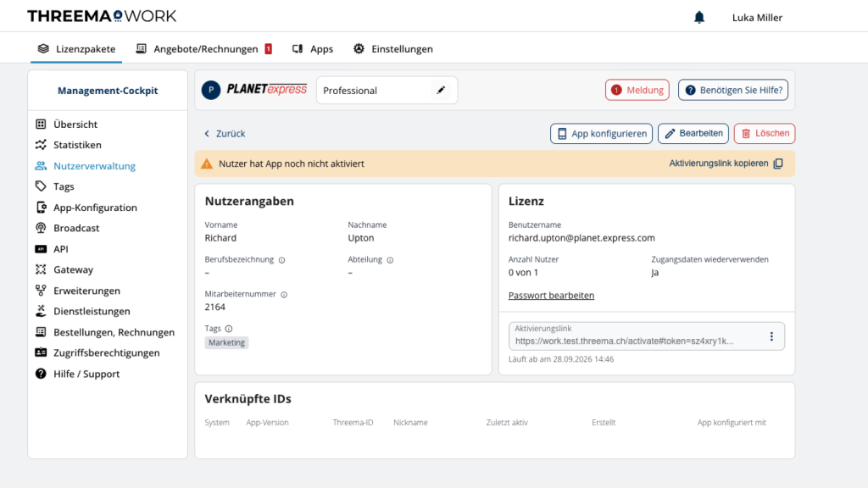Click the Aktivierungslink field

(647, 336)
